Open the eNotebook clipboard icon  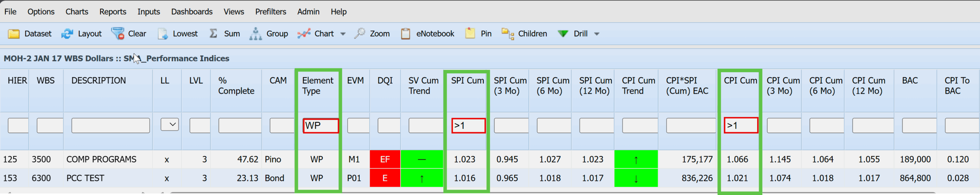click(x=405, y=34)
